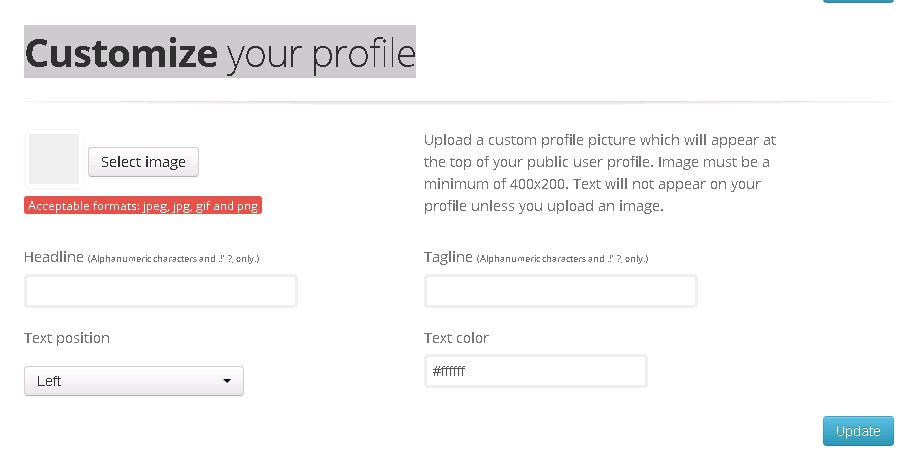Image resolution: width=903 pixels, height=465 pixels.
Task: Focus the Headline text field
Action: coord(160,291)
